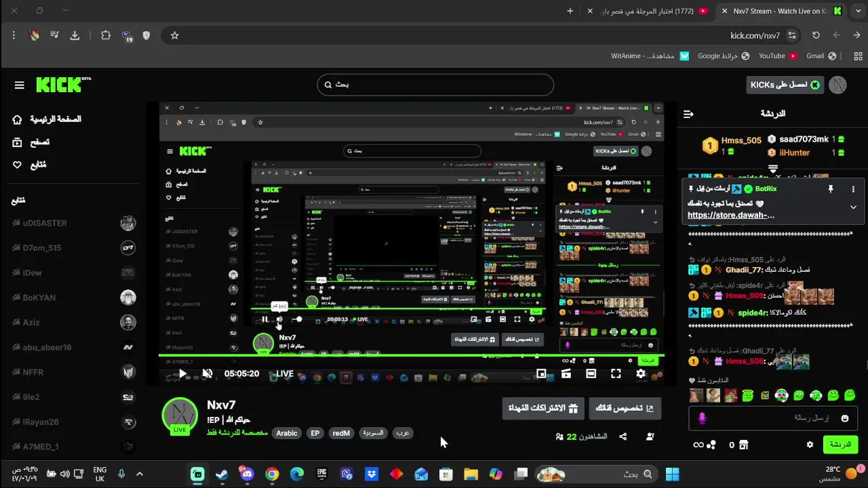Click the إرسال رسالة message input

pos(773,418)
